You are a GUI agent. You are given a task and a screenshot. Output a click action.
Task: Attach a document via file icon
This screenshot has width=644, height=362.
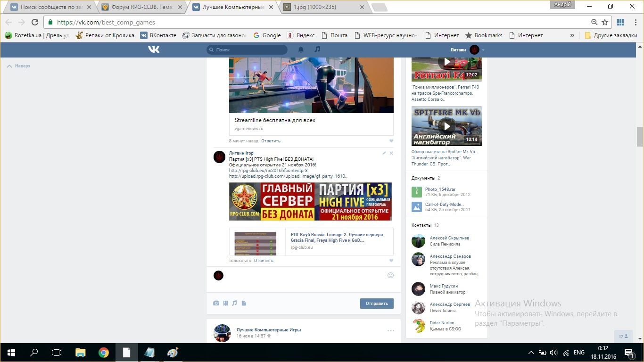(244, 303)
